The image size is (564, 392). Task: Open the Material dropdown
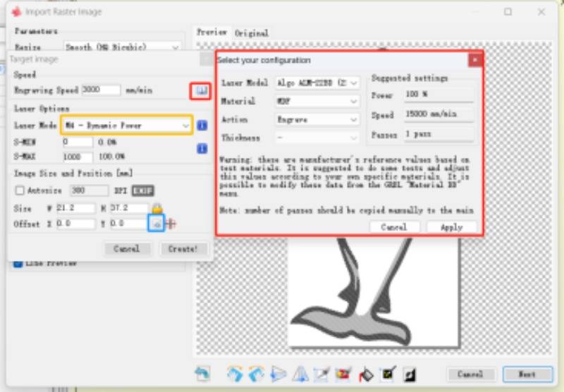click(317, 102)
